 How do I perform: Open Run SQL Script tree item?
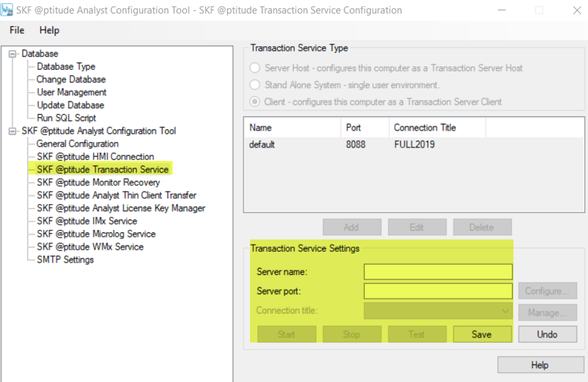tap(66, 118)
